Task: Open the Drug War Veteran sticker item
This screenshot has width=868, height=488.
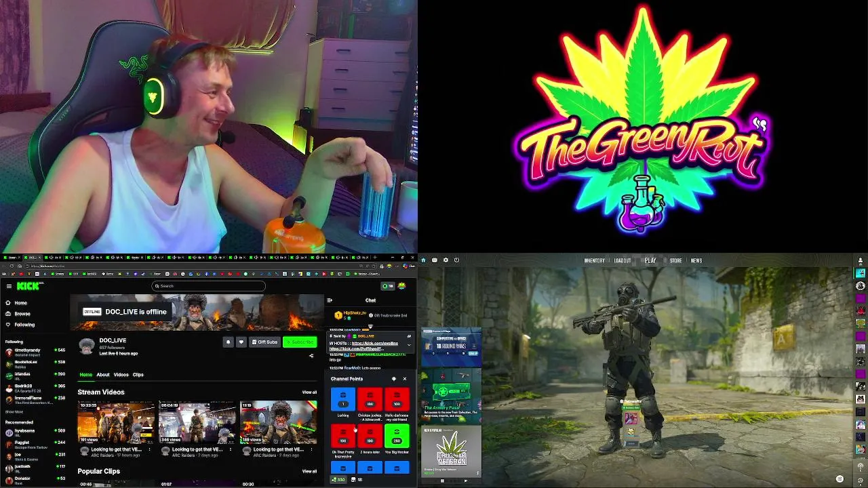Action: (x=451, y=451)
